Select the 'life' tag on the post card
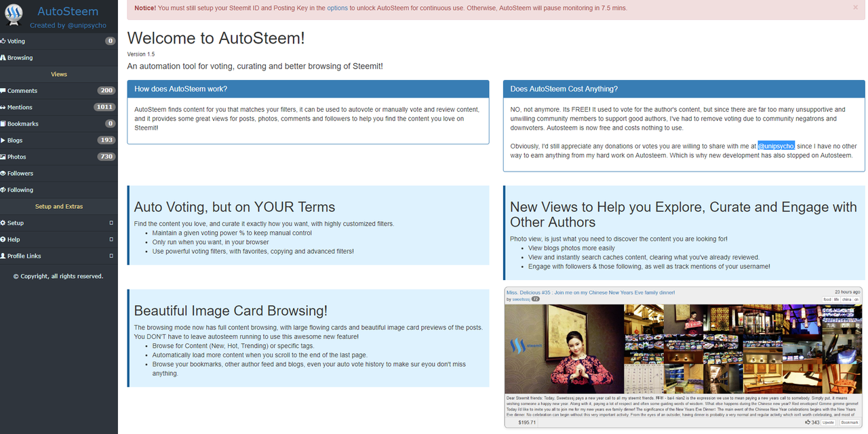The image size is (868, 434). tap(837, 299)
